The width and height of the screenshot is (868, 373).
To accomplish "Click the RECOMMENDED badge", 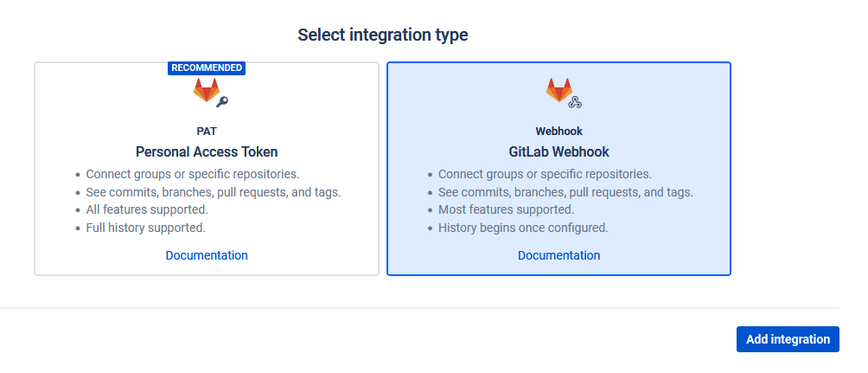I will (x=207, y=68).
